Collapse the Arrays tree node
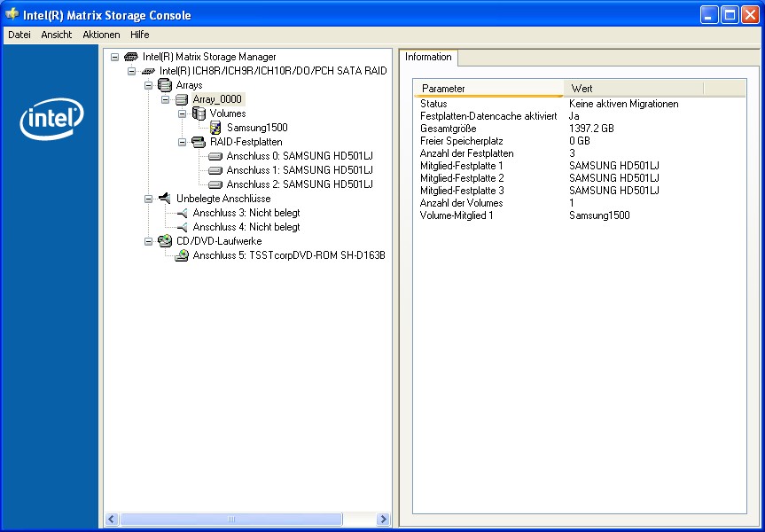This screenshot has height=532, width=765. pos(148,85)
